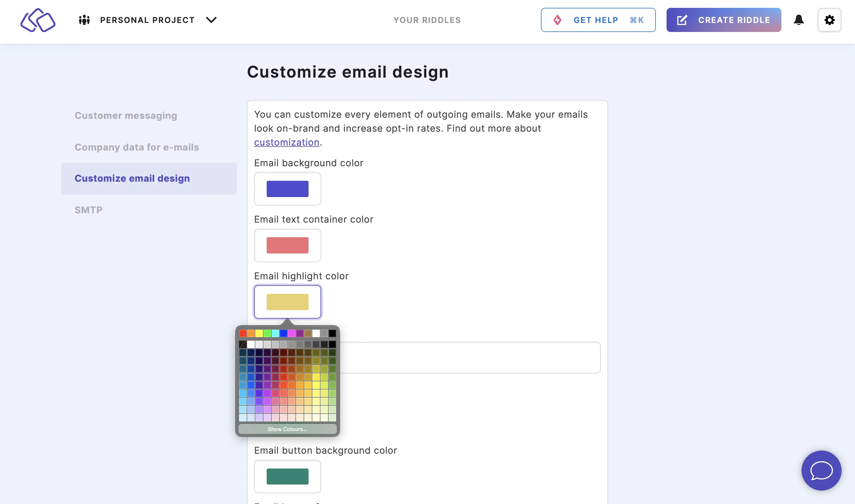Navigate to SMTP settings
This screenshot has width=855, height=504.
88,209
